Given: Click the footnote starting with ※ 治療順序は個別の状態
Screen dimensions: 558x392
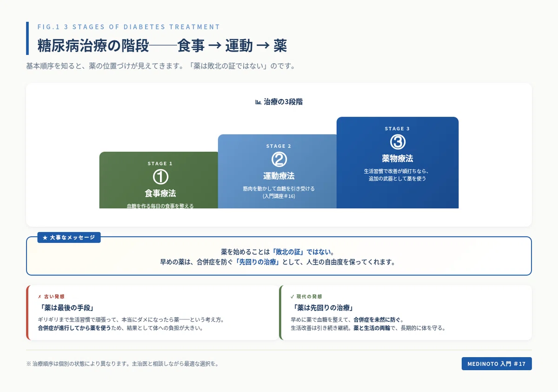Looking at the screenshot, I should click(x=122, y=364).
